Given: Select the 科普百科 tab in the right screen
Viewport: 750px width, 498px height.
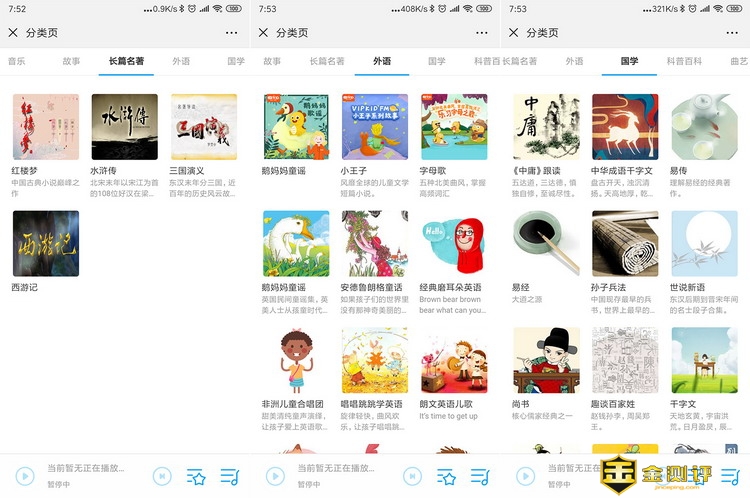Looking at the screenshot, I should (684, 61).
